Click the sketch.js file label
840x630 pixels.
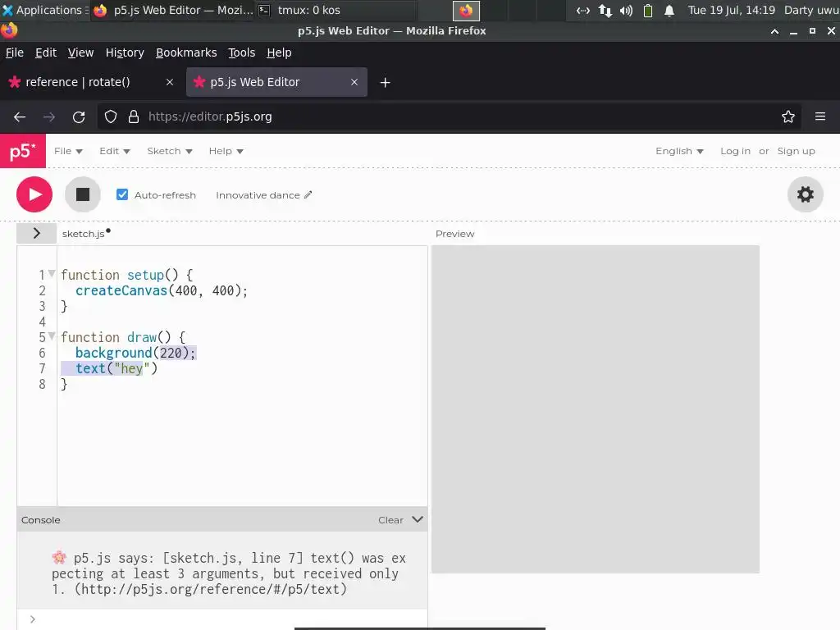point(83,234)
